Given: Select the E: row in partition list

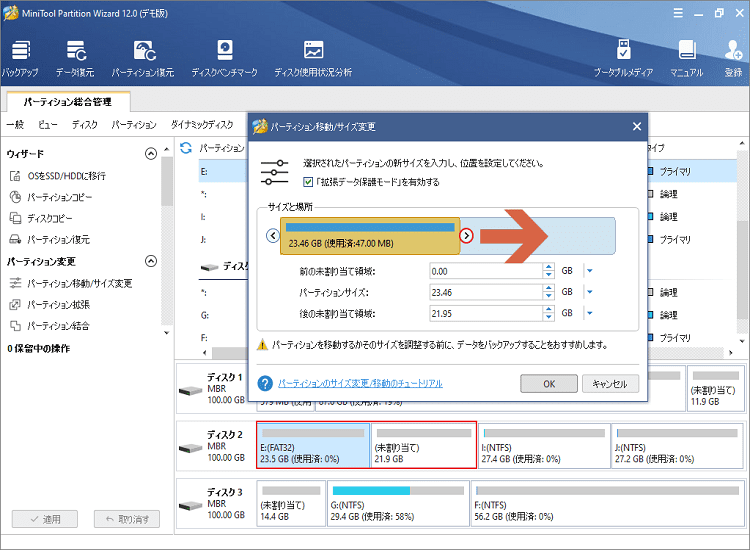Looking at the screenshot, I should (223, 171).
